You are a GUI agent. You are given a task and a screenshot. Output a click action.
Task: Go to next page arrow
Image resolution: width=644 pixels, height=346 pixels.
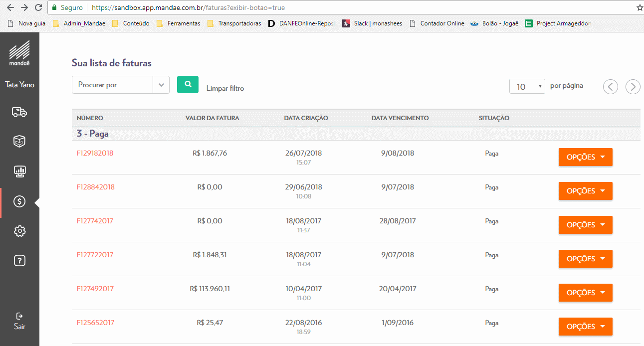coord(633,87)
